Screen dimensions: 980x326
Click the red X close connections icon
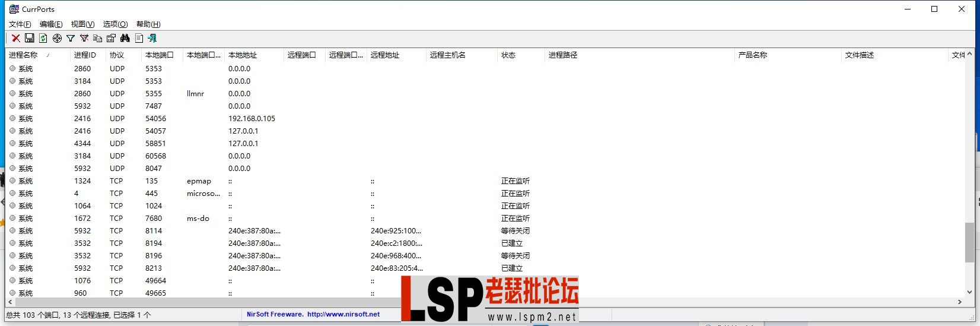point(16,38)
